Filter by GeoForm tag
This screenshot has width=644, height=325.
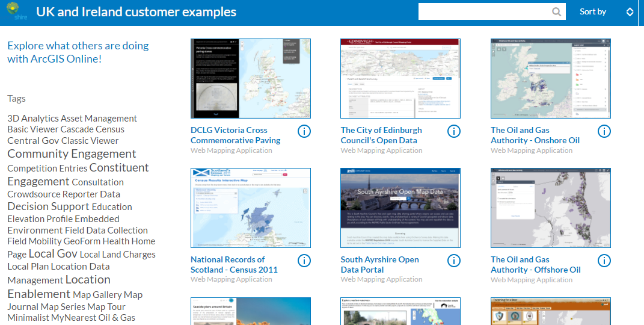[82, 241]
